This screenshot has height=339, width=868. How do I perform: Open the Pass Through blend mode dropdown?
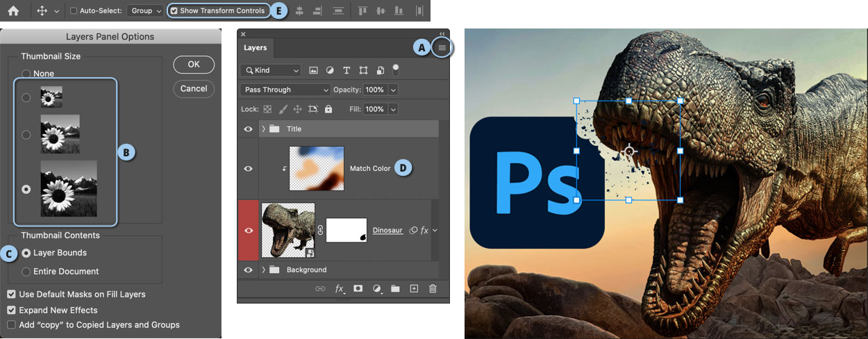[x=285, y=90]
